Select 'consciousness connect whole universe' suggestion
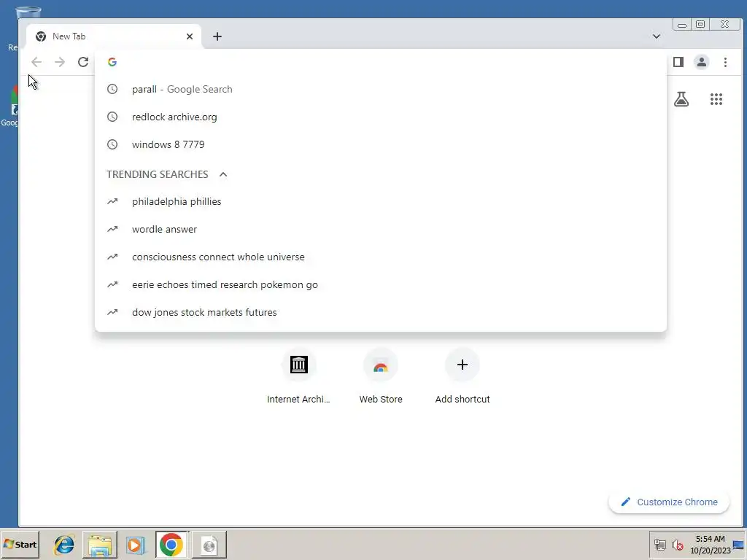This screenshot has height=560, width=747. pos(381,257)
